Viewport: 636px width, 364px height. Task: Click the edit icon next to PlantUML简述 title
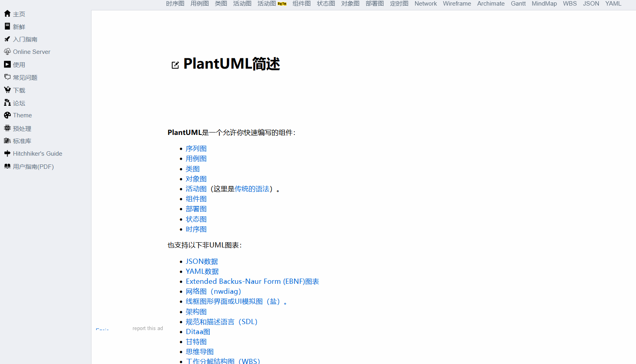(x=175, y=65)
